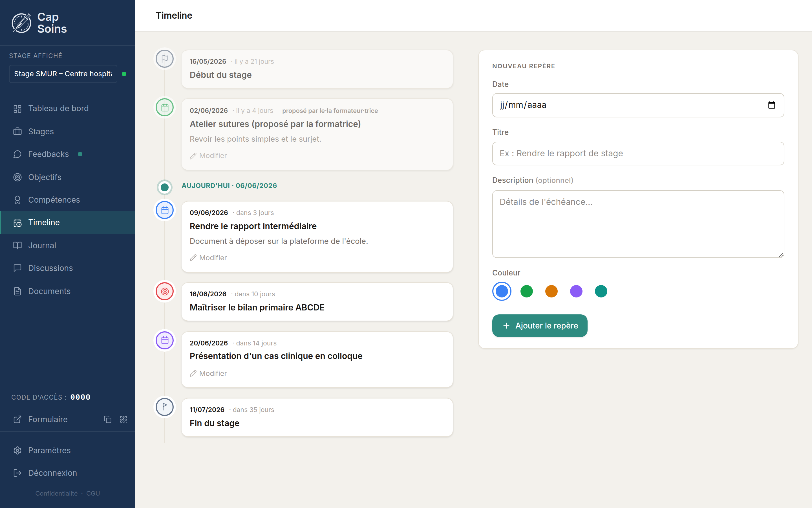Modifier the Rendre le rapport intermédiaire entry
Viewport: 812px width, 508px height.
pos(208,258)
